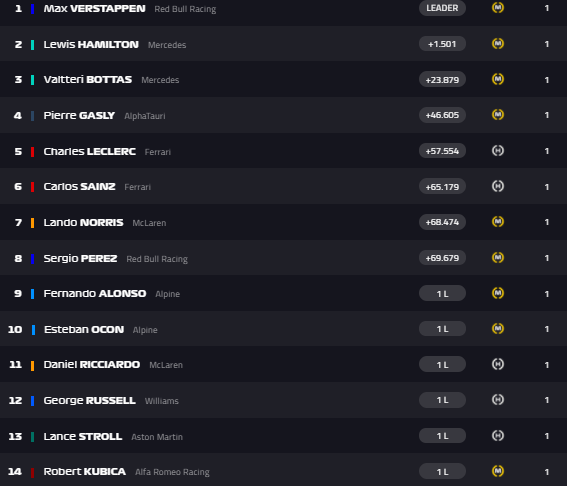Click Ricciardo's hard tyre icon
This screenshot has height=486, width=567.
[498, 364]
